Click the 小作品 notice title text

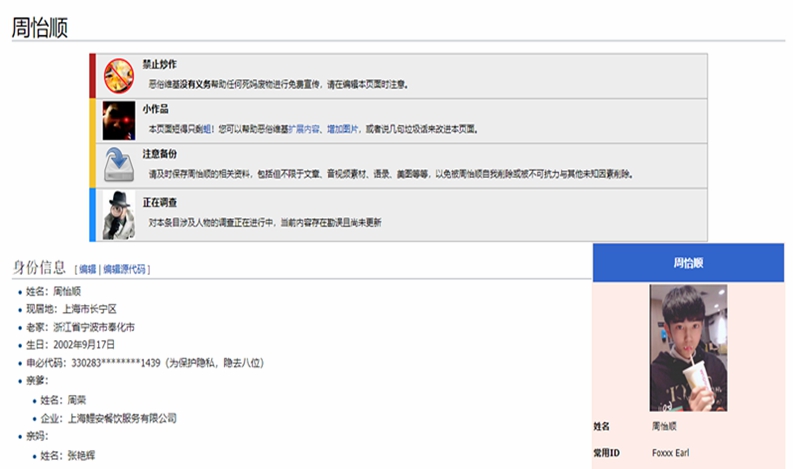coord(155,110)
